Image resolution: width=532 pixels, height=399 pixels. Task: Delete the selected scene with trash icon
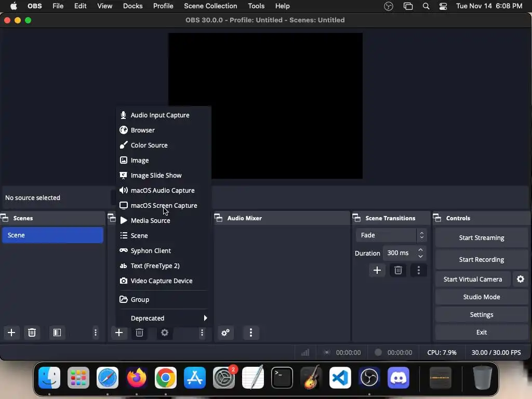tap(32, 332)
